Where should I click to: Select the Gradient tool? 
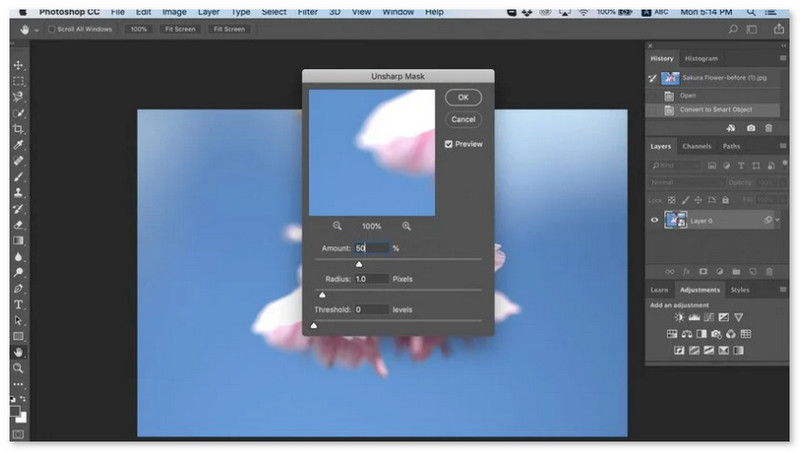tap(18, 241)
